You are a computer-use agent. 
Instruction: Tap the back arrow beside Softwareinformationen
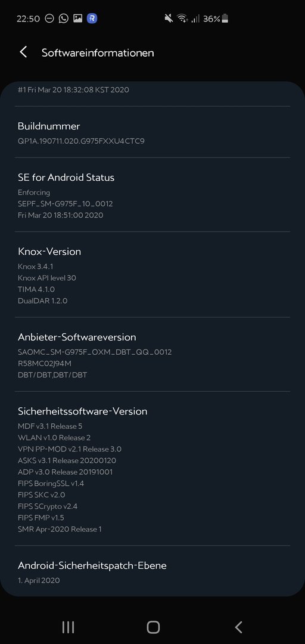[23, 52]
